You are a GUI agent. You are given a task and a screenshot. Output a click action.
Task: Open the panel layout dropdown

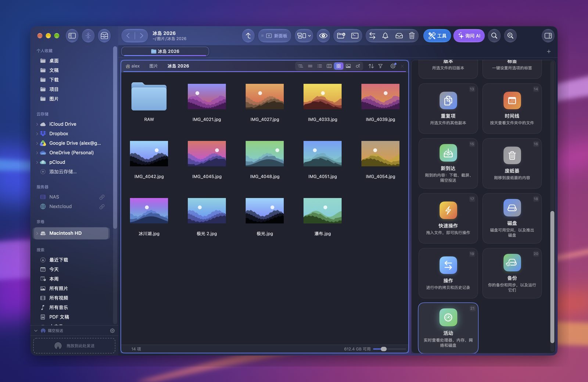pyautogui.click(x=304, y=36)
